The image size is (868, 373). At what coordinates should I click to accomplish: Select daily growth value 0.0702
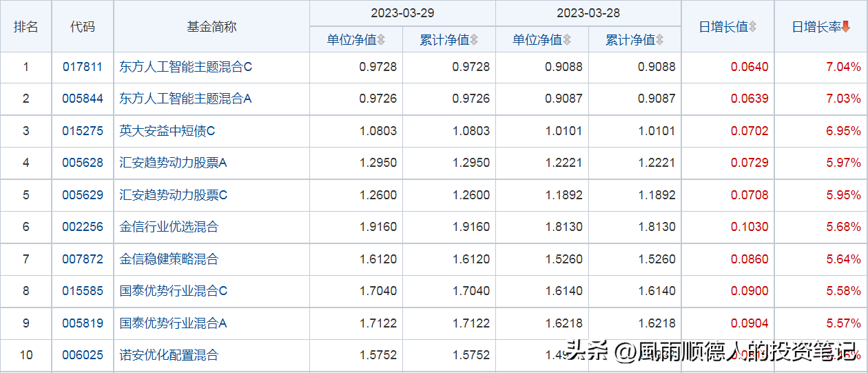[x=750, y=131]
